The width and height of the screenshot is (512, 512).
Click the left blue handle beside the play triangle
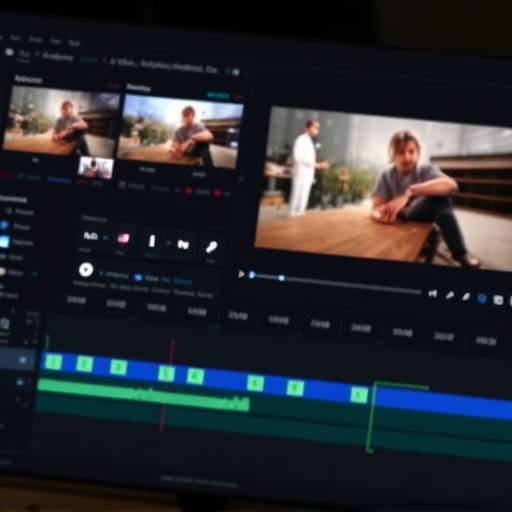point(252,275)
